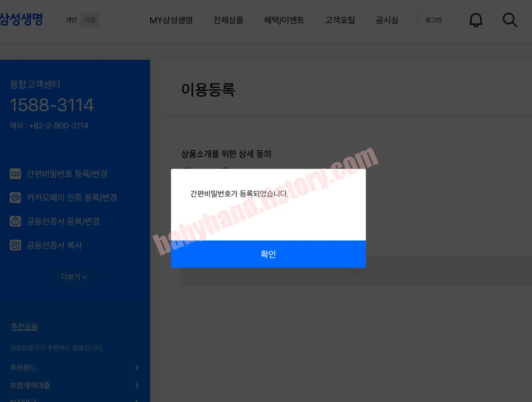Open the 간편비밀번호 등록/변경 link
The width and height of the screenshot is (532, 402).
click(x=67, y=174)
